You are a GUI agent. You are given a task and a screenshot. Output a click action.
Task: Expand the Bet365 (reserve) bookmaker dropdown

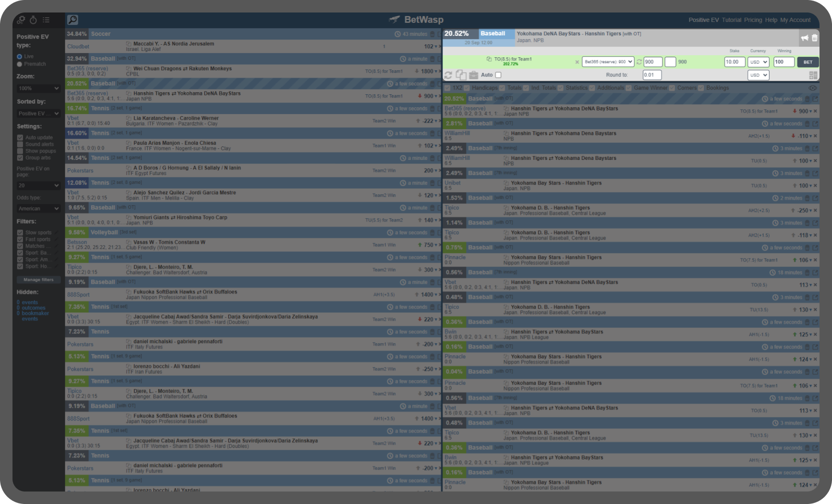(608, 62)
